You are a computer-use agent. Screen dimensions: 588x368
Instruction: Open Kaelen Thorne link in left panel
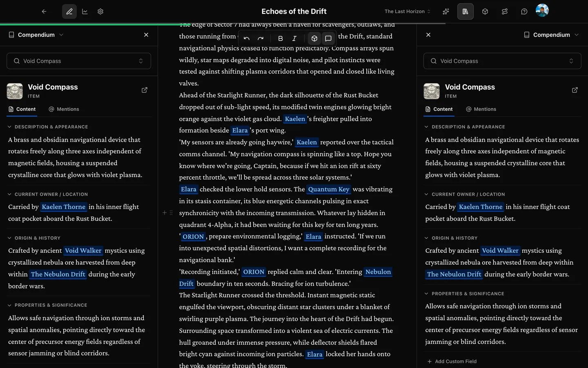pyautogui.click(x=64, y=207)
